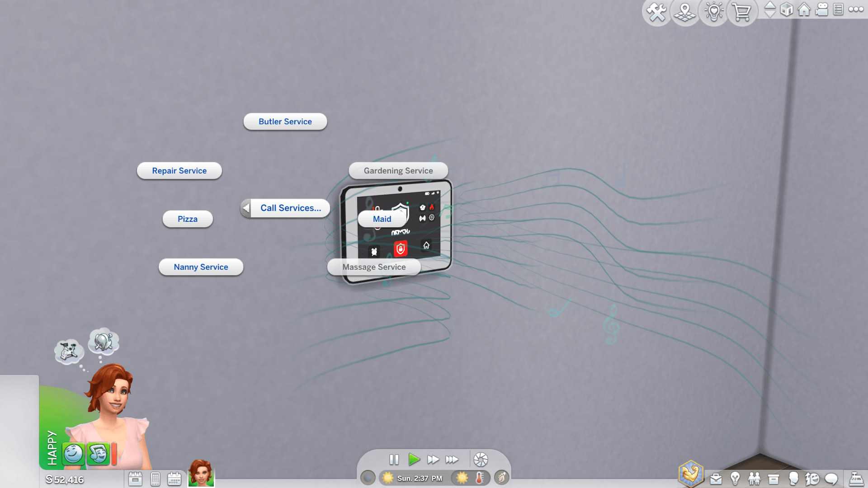Set game speed to ultra fast
This screenshot has width=868, height=488.
(x=452, y=460)
